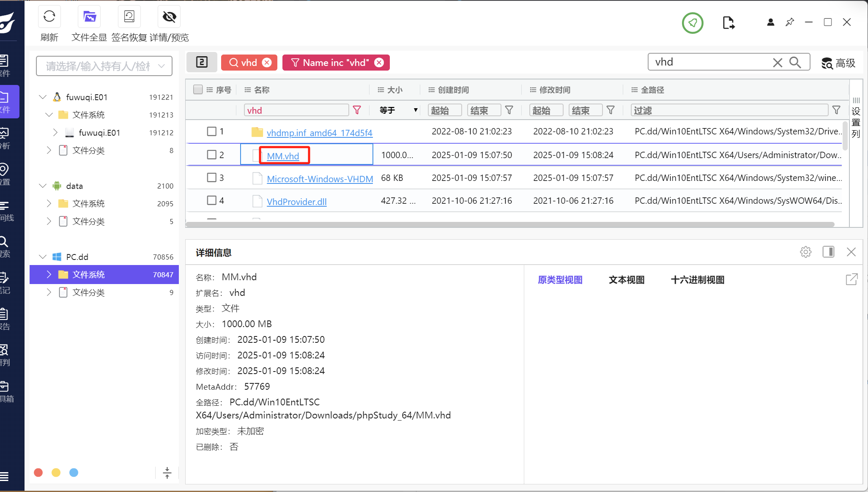Toggle the 详情/预览 eye icon
The image size is (868, 492).
(x=169, y=17)
